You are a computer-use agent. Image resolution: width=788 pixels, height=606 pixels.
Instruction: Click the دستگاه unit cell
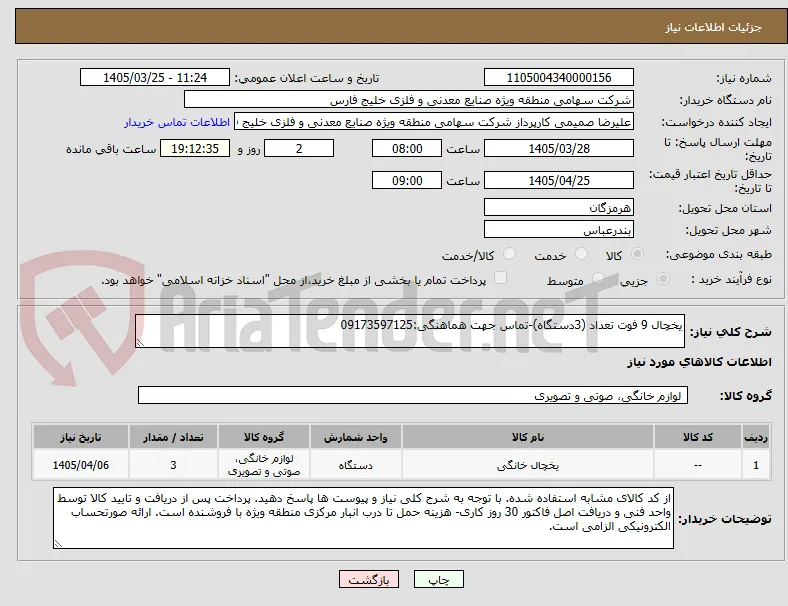pos(356,465)
